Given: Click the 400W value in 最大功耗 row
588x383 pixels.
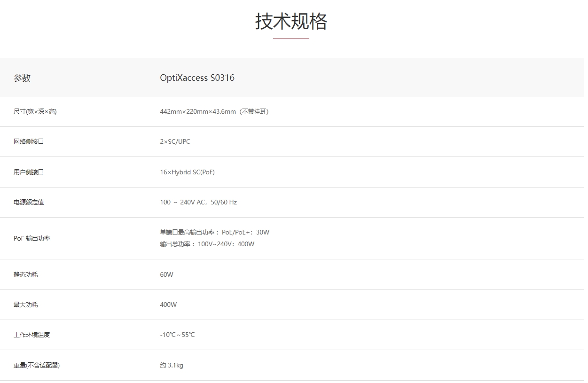Looking at the screenshot, I should [168, 305].
